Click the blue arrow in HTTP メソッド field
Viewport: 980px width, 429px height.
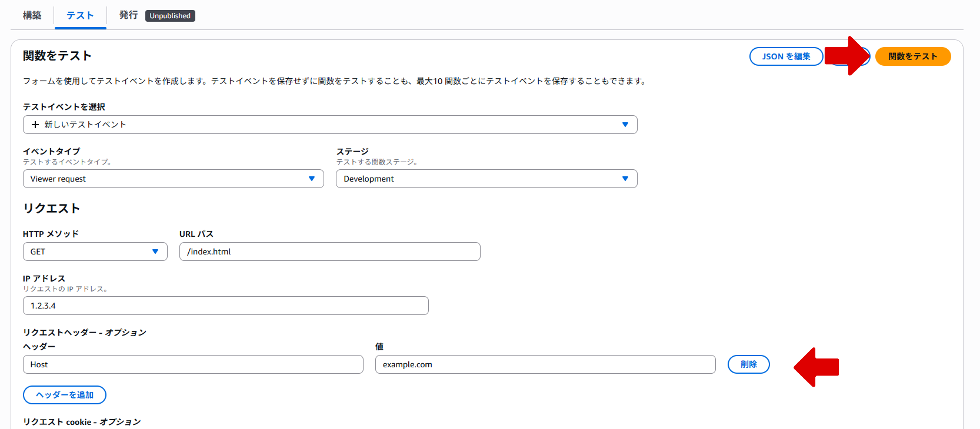point(155,252)
